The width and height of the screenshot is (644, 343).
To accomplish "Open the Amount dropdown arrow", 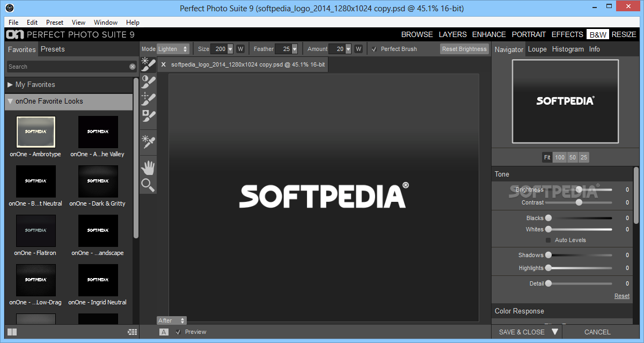I will pos(348,49).
